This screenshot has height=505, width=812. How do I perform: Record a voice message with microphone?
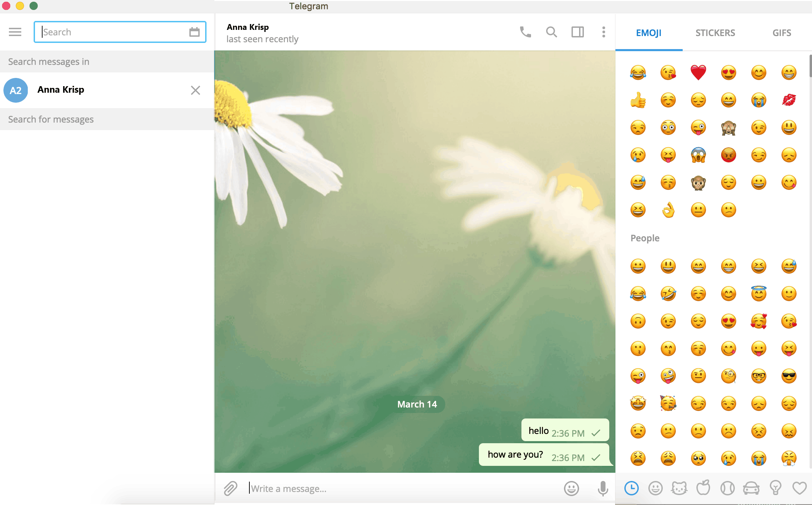603,488
